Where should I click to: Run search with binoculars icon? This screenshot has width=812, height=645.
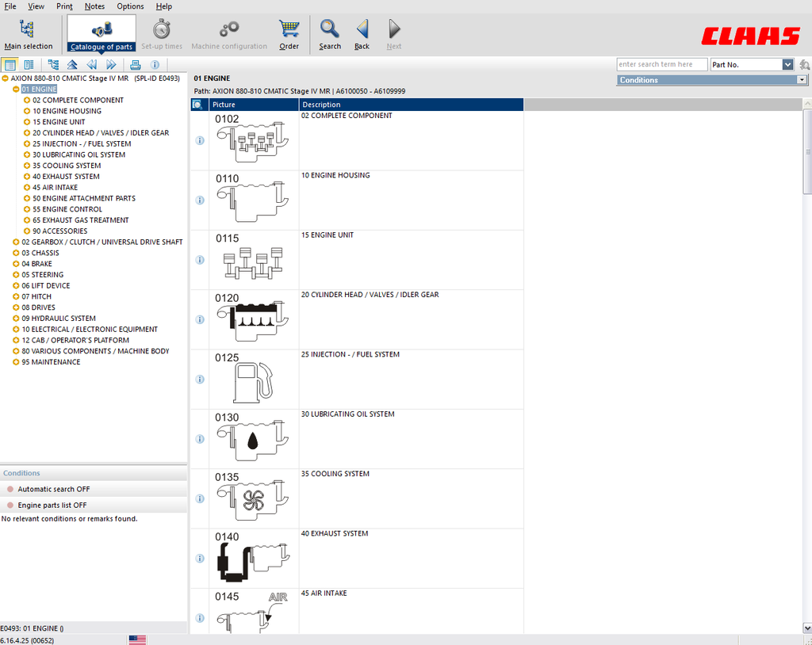coord(804,65)
